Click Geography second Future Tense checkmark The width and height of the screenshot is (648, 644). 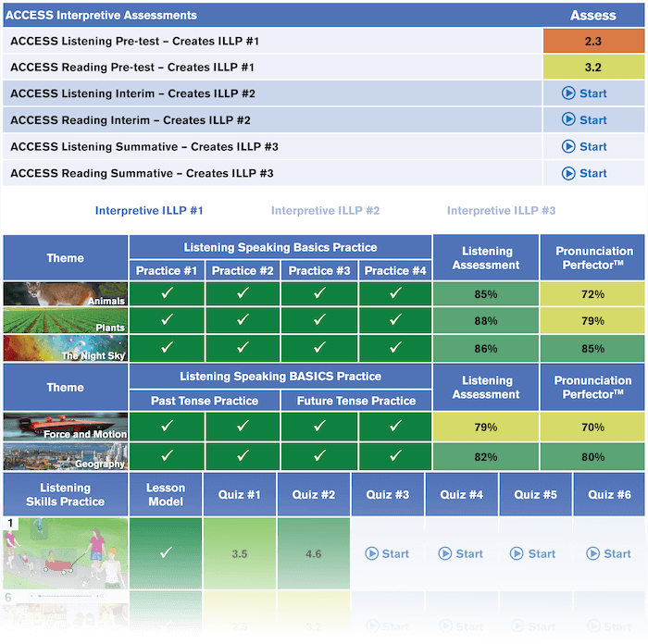(395, 456)
